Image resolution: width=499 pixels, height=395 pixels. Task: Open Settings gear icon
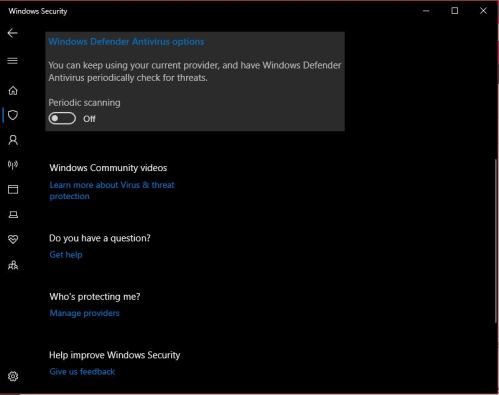pyautogui.click(x=13, y=376)
